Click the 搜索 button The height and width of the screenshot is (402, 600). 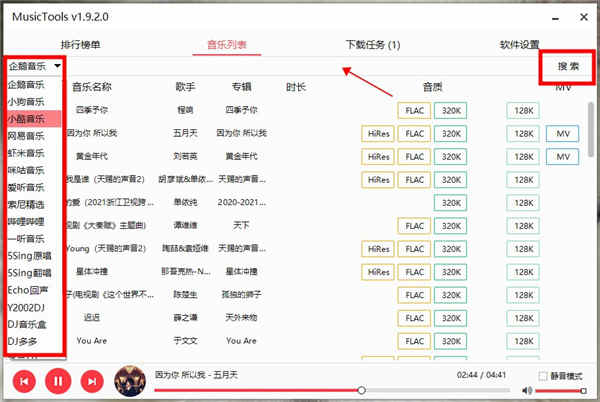pyautogui.click(x=567, y=66)
